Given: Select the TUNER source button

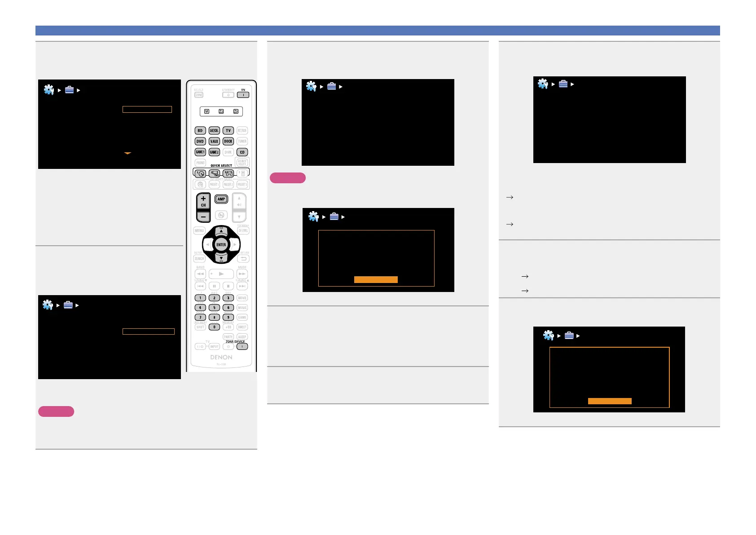Looking at the screenshot, I should [242, 141].
